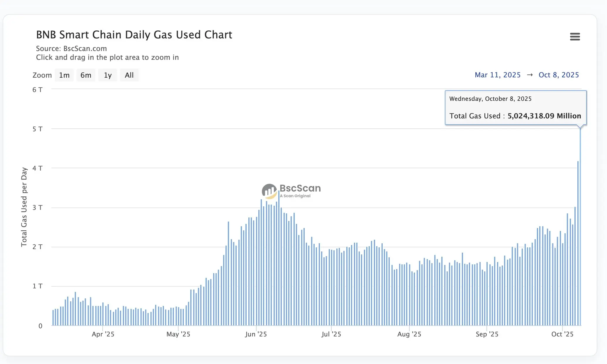The image size is (607, 364).
Task: Click the Mar 11, 2025 start date
Action: tap(498, 75)
